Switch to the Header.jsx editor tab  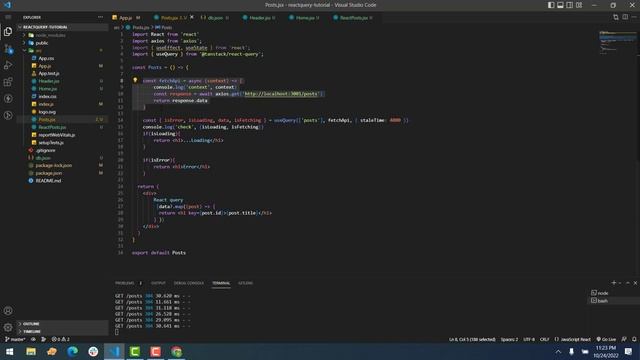click(x=259, y=18)
